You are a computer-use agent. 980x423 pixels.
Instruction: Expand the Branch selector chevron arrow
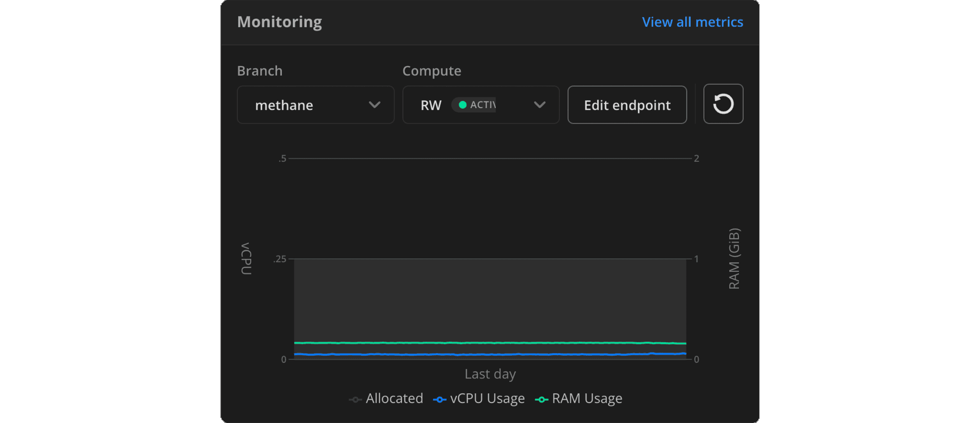374,105
